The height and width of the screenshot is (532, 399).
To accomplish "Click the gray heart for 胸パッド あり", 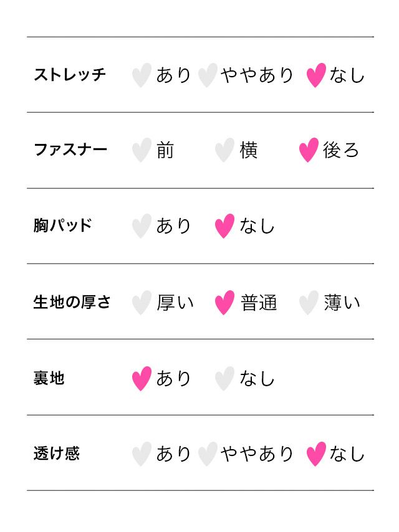I will click(x=142, y=226).
